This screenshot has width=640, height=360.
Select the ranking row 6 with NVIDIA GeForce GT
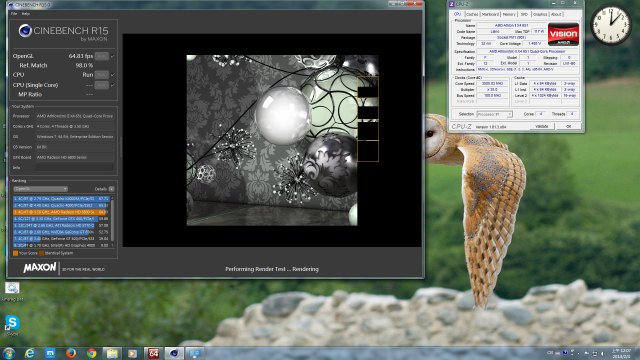click(x=61, y=232)
